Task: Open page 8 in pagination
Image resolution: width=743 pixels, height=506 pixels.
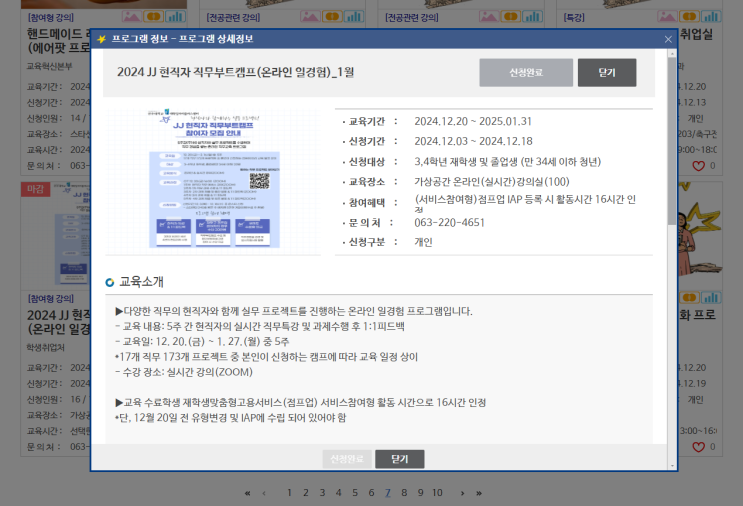Action: [404, 493]
